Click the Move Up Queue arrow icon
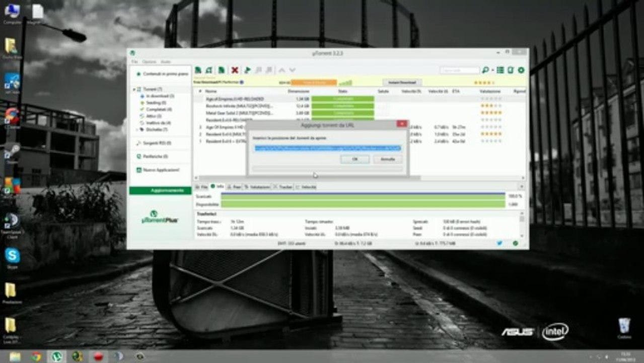Viewport: 644px width, 363px height. [x=282, y=70]
